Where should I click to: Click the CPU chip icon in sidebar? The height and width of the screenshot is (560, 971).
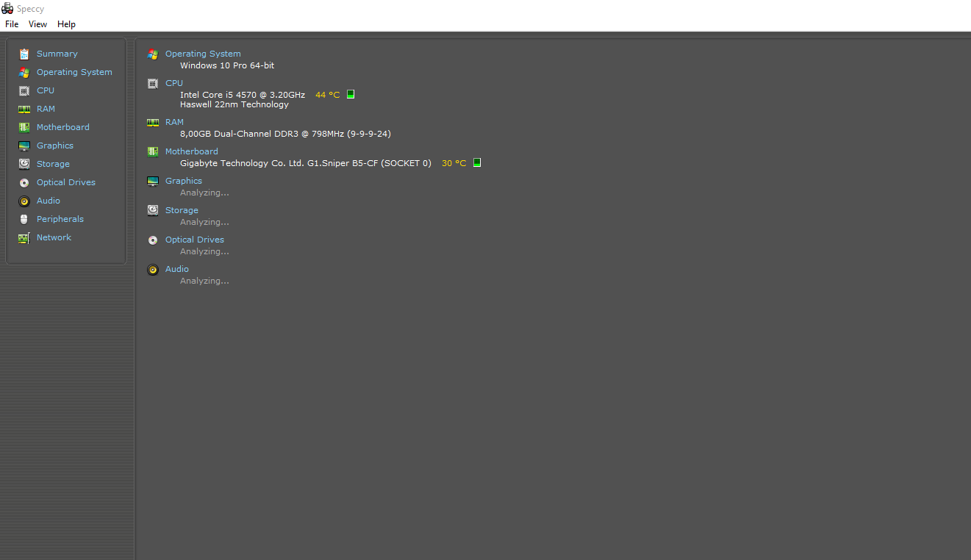[x=24, y=90]
